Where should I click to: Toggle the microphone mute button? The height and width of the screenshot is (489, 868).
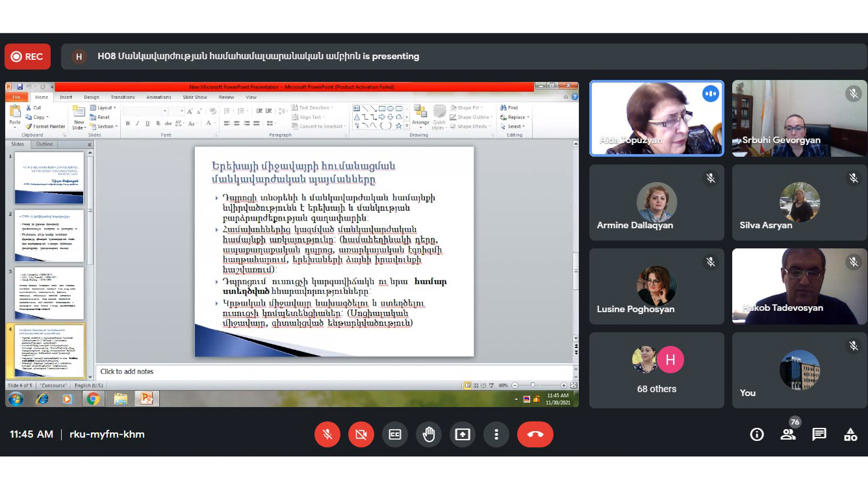[x=327, y=434]
